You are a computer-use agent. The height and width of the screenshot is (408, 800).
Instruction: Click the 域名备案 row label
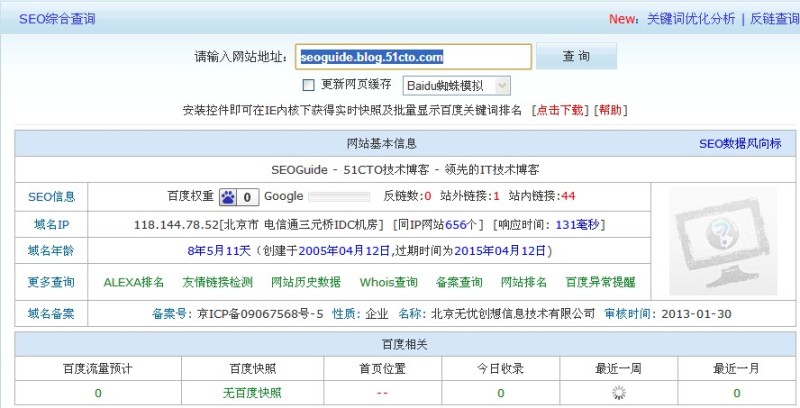point(51,314)
